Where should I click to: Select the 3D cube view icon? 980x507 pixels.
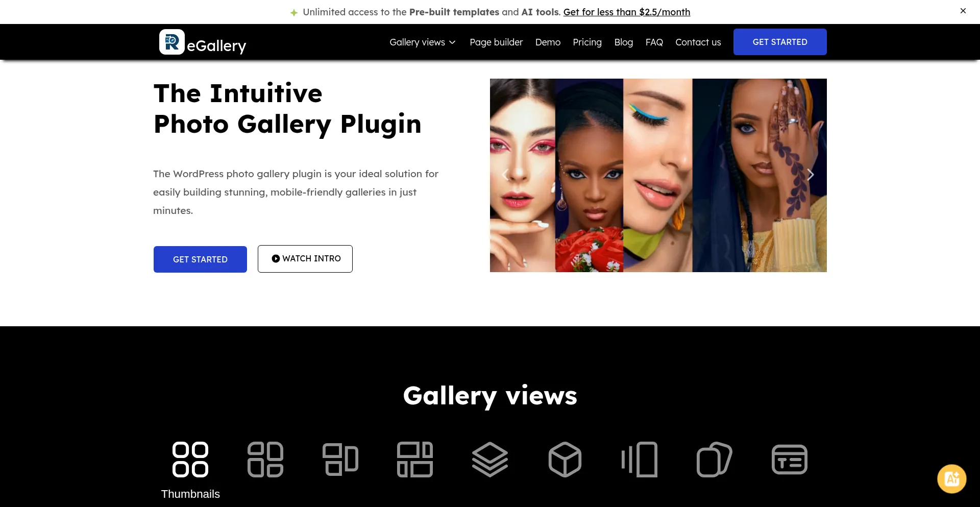[565, 460]
